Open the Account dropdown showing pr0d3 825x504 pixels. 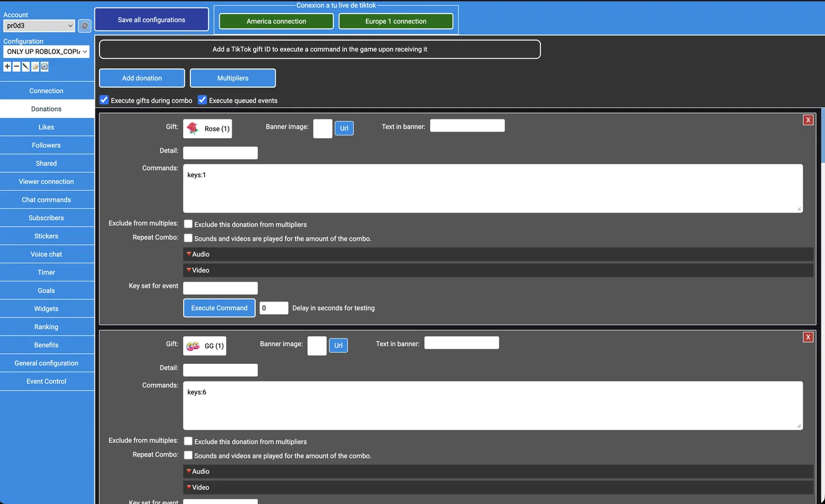(x=39, y=26)
